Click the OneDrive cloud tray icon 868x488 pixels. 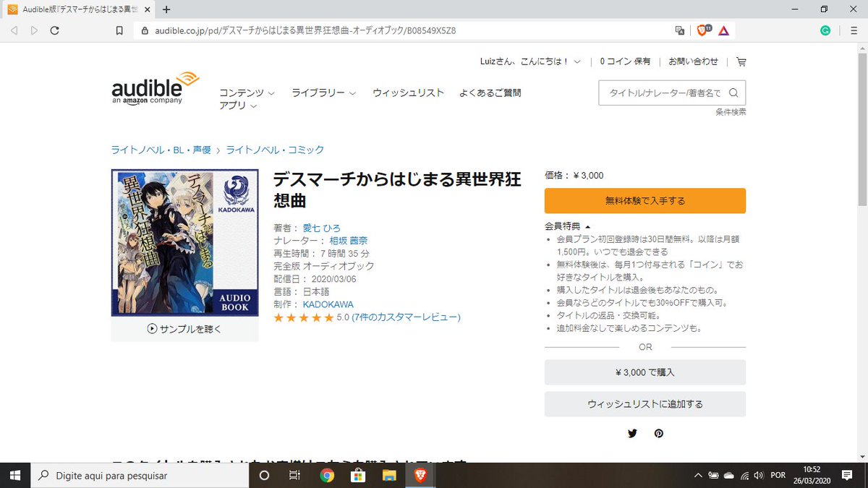pyautogui.click(x=728, y=475)
